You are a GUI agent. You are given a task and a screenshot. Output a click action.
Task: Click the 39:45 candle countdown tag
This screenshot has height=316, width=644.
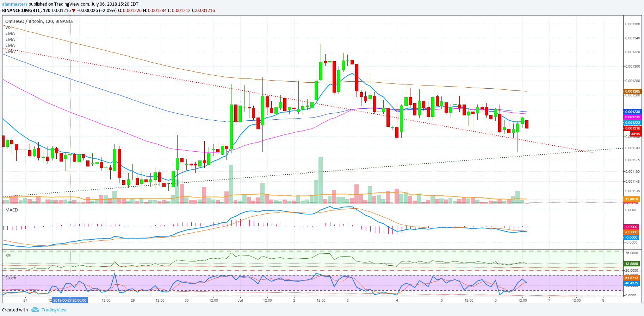click(x=635, y=134)
